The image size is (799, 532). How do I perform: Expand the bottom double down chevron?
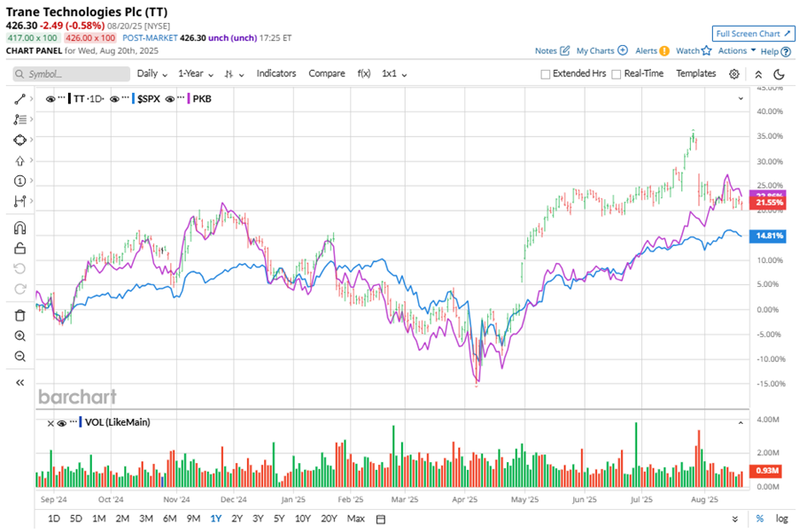735,520
